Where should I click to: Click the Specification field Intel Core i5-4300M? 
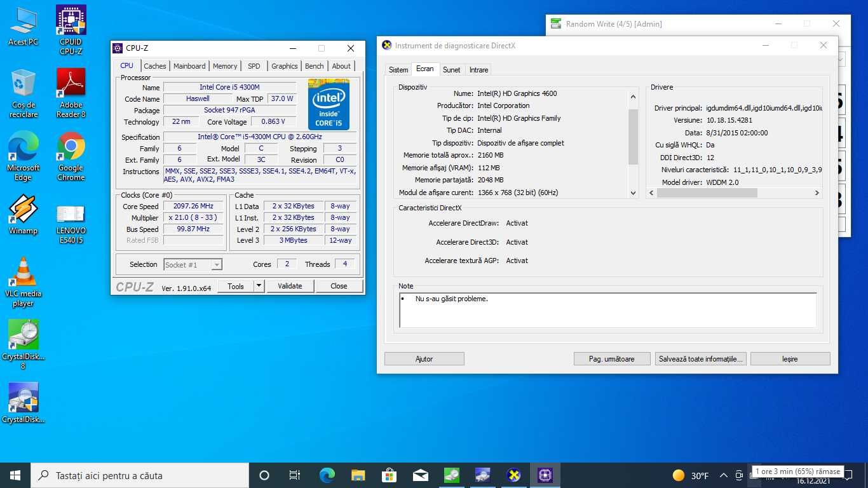click(x=260, y=137)
